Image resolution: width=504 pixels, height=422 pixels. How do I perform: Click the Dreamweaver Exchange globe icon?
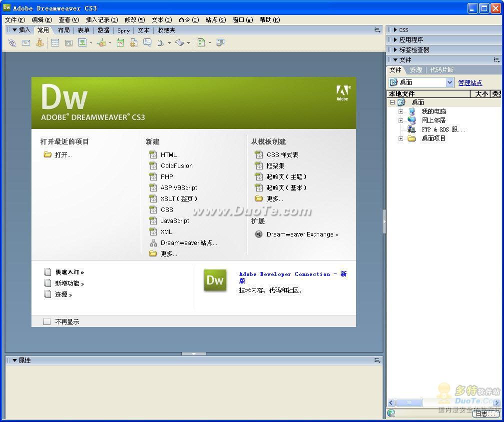pyautogui.click(x=258, y=234)
